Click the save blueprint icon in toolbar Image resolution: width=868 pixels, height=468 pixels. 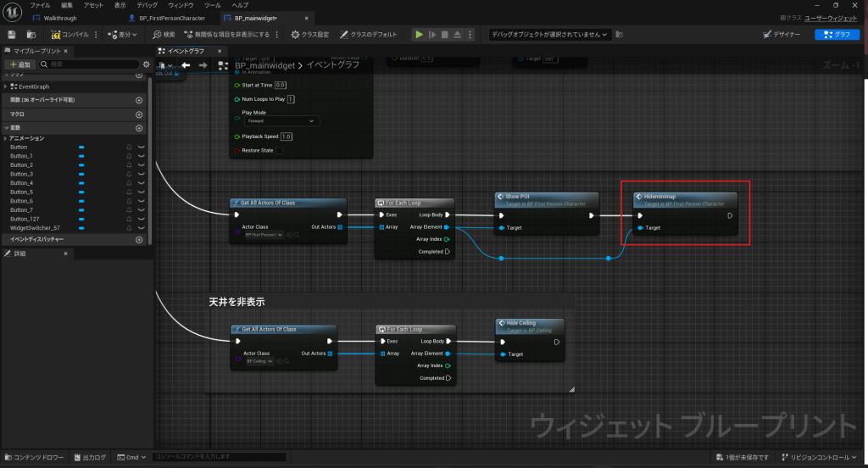[x=12, y=35]
